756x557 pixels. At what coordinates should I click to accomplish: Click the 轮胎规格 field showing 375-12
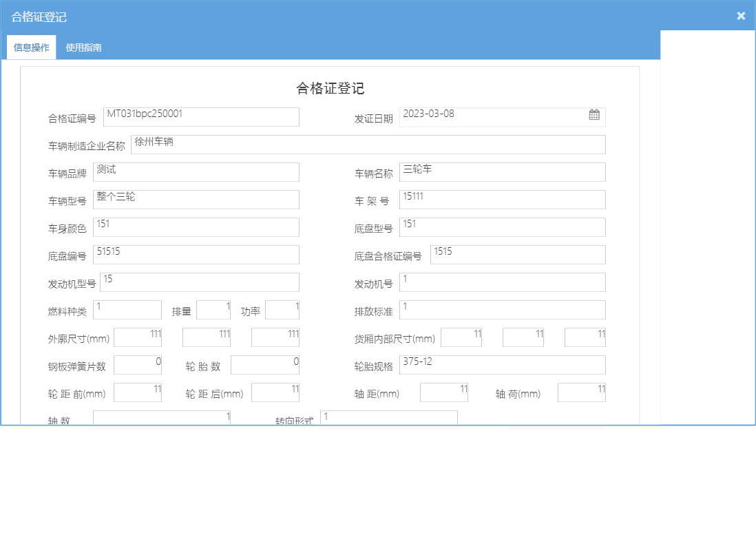tap(503, 364)
